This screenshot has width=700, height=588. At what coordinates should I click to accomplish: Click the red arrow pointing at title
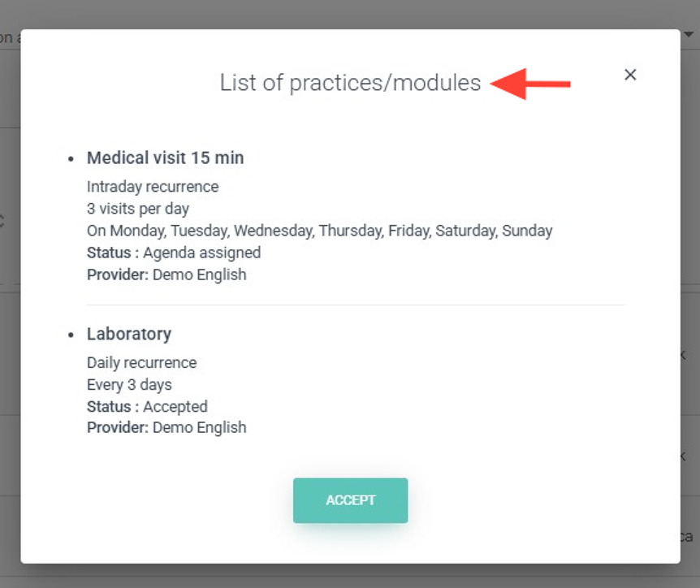[x=532, y=83]
